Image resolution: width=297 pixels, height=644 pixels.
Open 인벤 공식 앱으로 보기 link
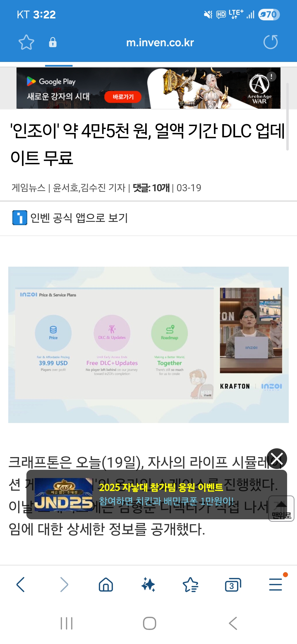tap(70, 218)
